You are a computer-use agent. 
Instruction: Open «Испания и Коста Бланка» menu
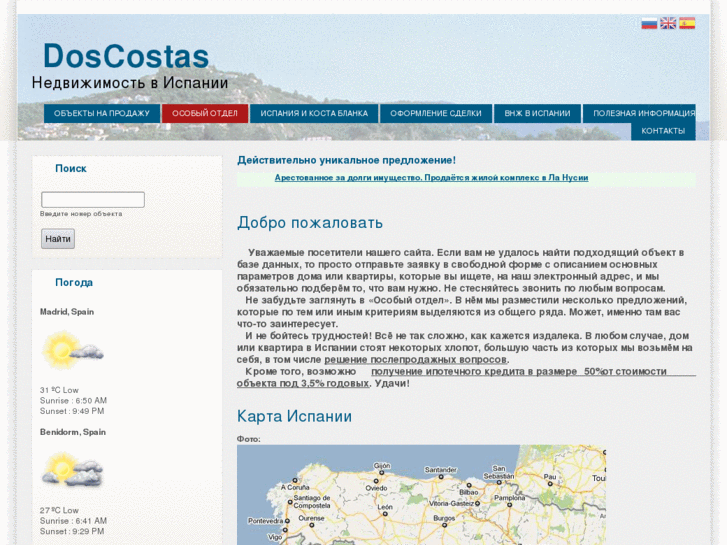coord(314,113)
